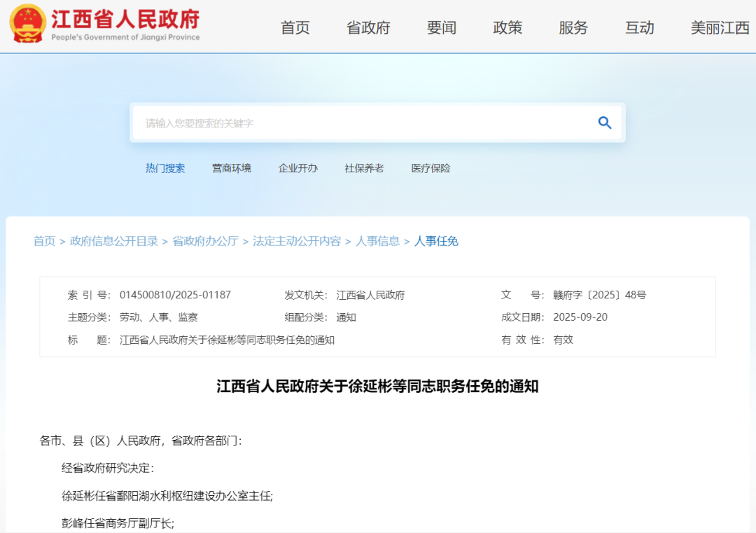756x533 pixels.
Task: Open the 政策 section from navigation
Action: [507, 28]
